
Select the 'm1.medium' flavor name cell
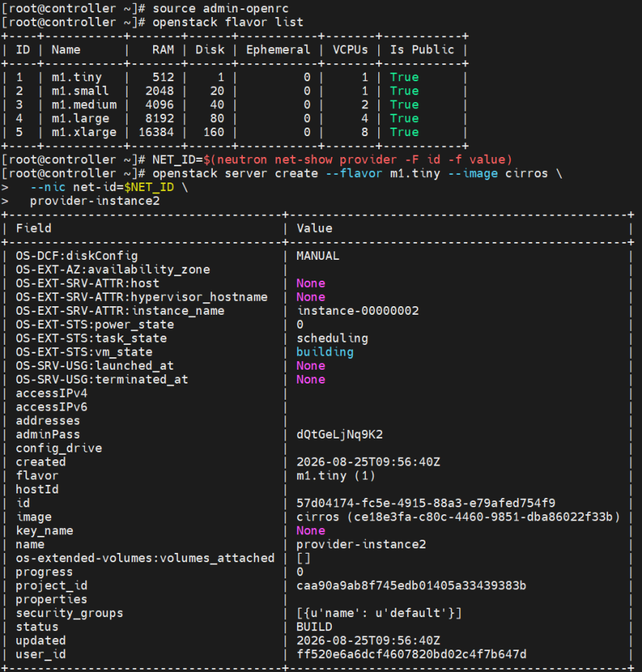click(x=84, y=104)
